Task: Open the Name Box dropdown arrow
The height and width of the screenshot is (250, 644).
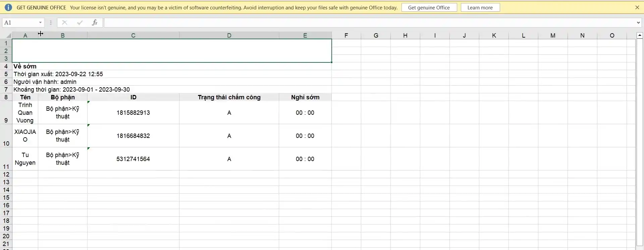Action: (40, 22)
